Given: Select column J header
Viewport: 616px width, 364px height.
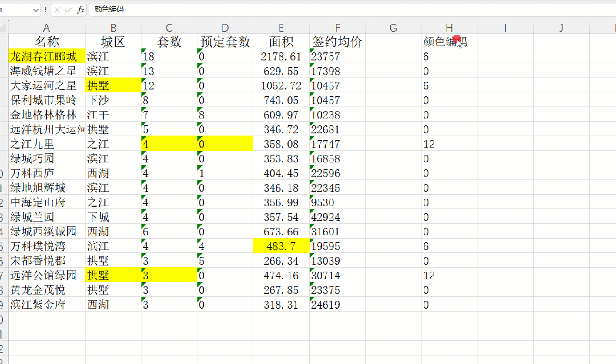Looking at the screenshot, I should pos(561,28).
